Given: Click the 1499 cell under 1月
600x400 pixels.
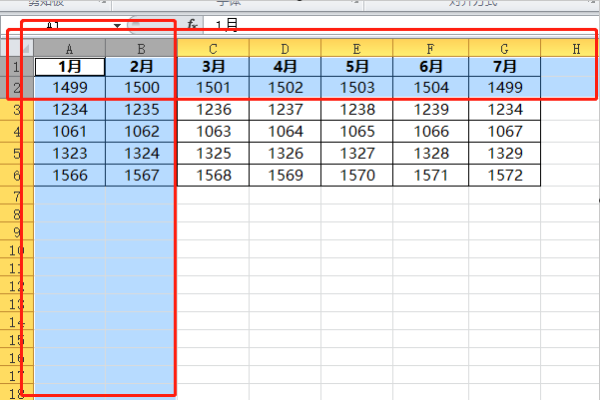Looking at the screenshot, I should [70, 88].
